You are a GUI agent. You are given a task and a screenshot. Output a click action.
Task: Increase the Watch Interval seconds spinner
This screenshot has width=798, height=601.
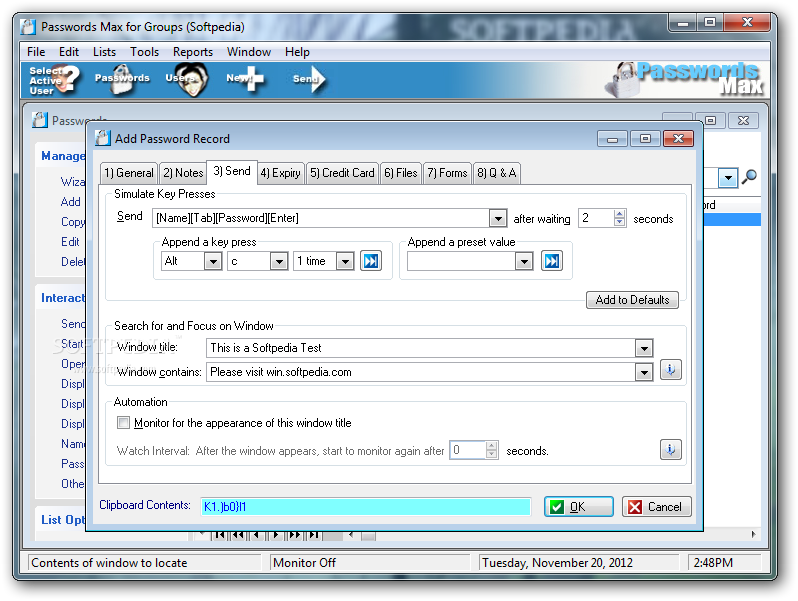tap(491, 446)
